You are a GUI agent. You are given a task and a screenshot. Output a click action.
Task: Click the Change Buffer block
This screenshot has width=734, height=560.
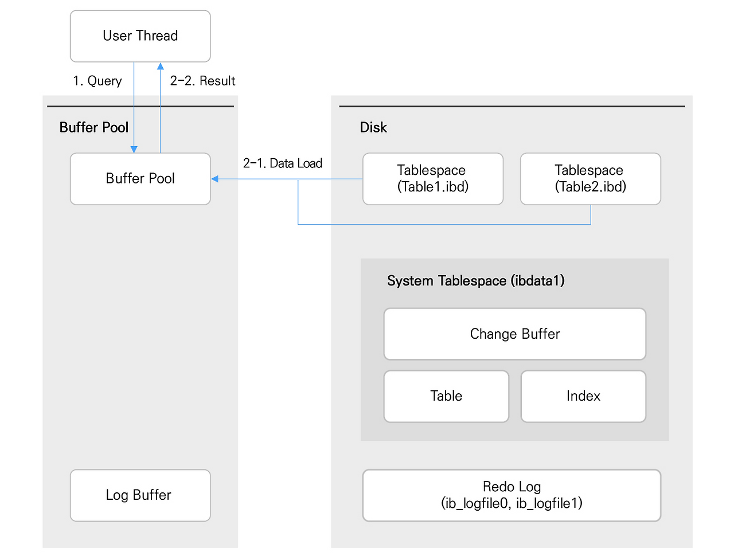point(514,334)
